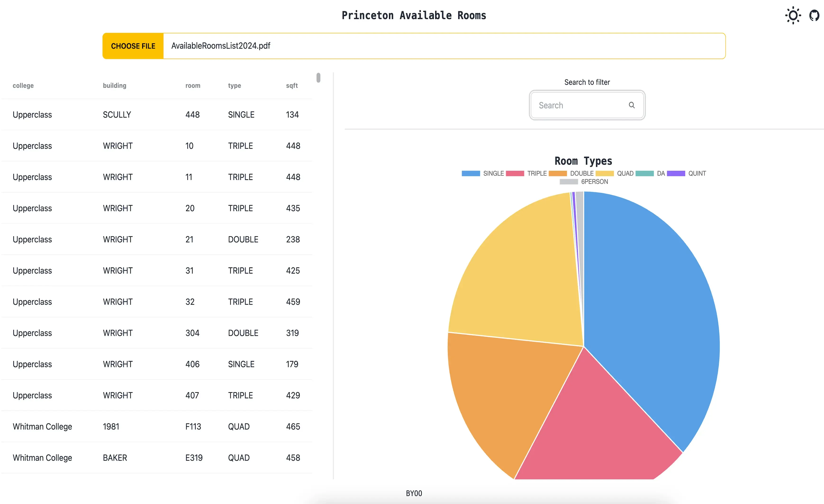
Task: Select room 407 cell
Action: point(192,395)
